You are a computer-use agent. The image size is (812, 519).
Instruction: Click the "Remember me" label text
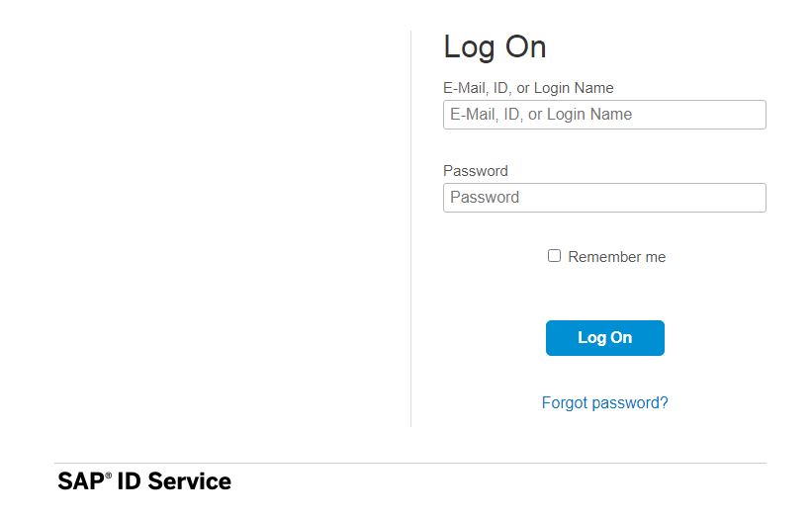click(616, 257)
